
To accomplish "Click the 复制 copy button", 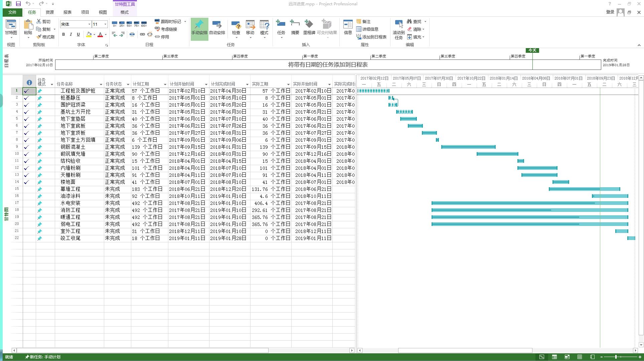I will [x=44, y=29].
